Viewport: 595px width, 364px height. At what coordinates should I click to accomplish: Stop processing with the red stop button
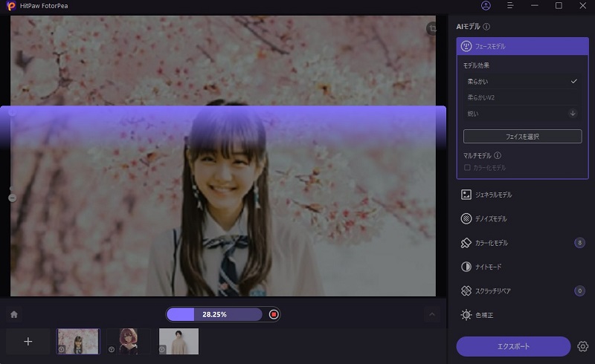pyautogui.click(x=274, y=314)
